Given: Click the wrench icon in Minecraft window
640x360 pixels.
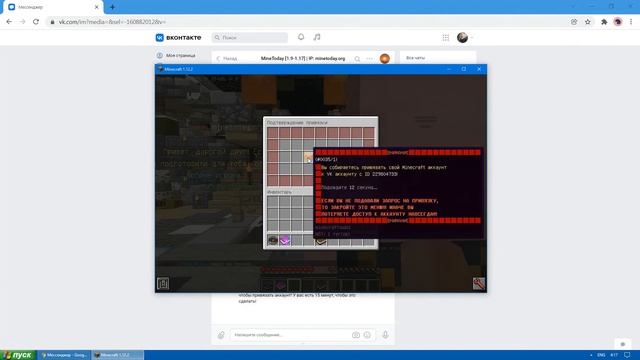Looking at the screenshot, I should click(478, 283).
